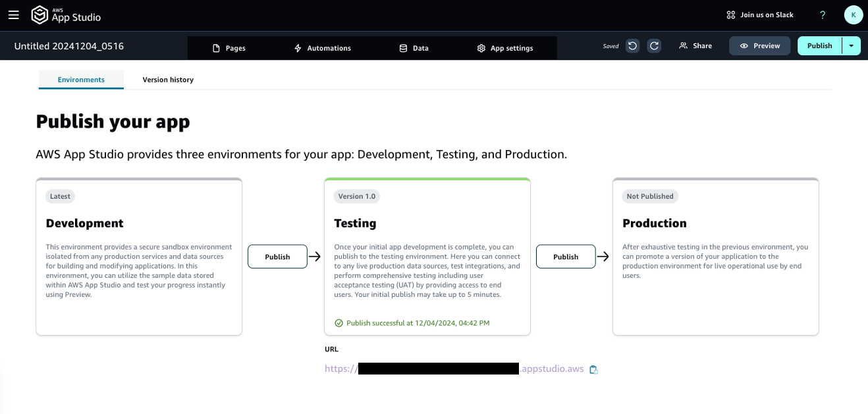Viewport: 868px width, 414px height.
Task: Click Join us on Slack
Action: pos(760,14)
